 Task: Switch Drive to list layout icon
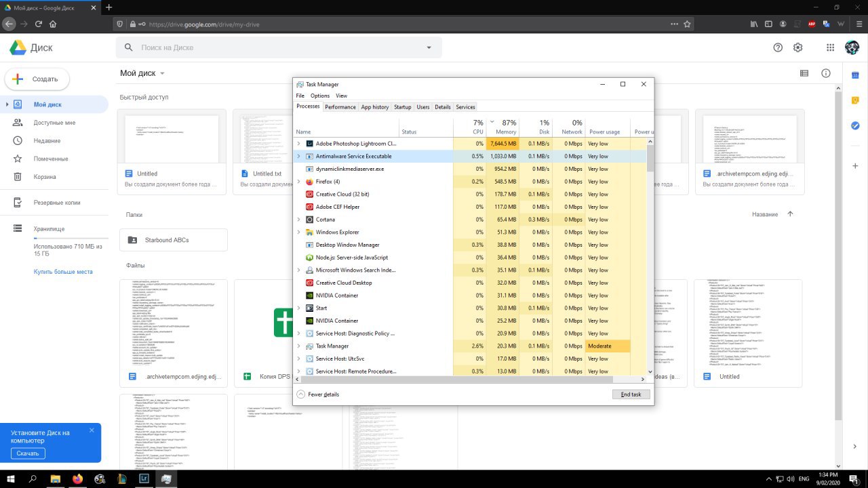point(804,73)
